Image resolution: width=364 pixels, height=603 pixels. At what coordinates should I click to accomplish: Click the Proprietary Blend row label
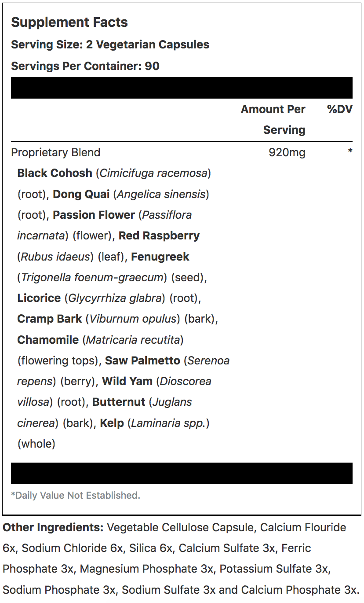[56, 152]
